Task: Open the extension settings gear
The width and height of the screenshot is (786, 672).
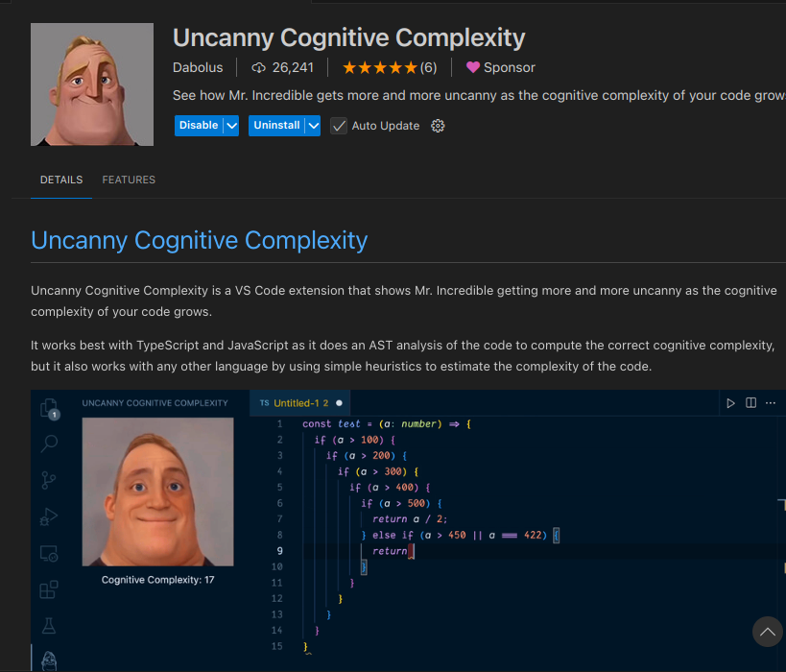Action: coord(438,126)
